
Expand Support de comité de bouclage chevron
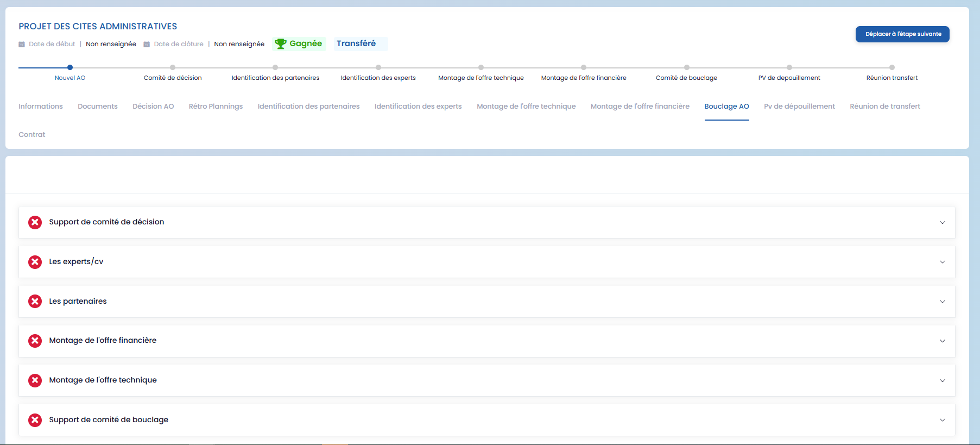point(942,420)
